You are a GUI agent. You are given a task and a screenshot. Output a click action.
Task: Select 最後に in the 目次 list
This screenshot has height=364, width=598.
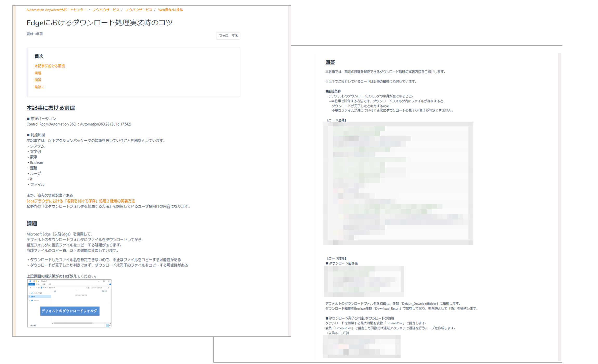pos(40,87)
